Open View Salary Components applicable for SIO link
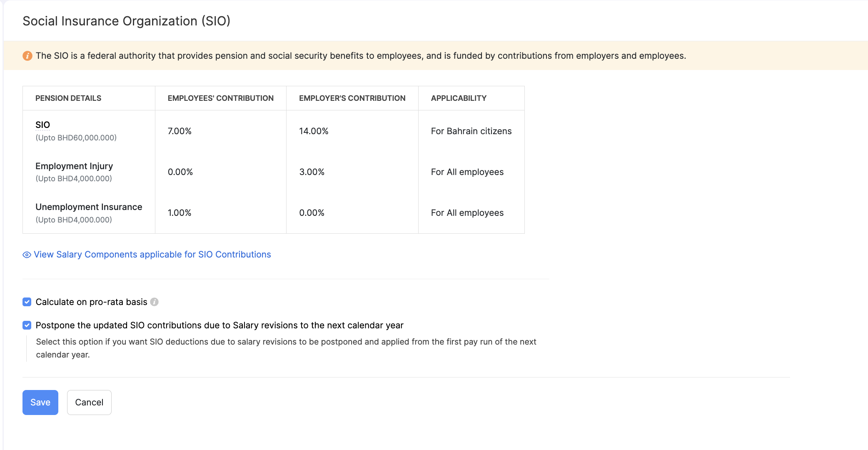Image resolution: width=868 pixels, height=450 pixels. click(152, 255)
